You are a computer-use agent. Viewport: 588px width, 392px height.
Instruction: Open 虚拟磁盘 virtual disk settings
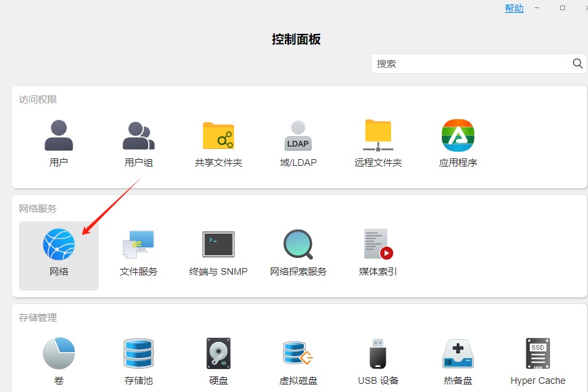[x=298, y=362]
